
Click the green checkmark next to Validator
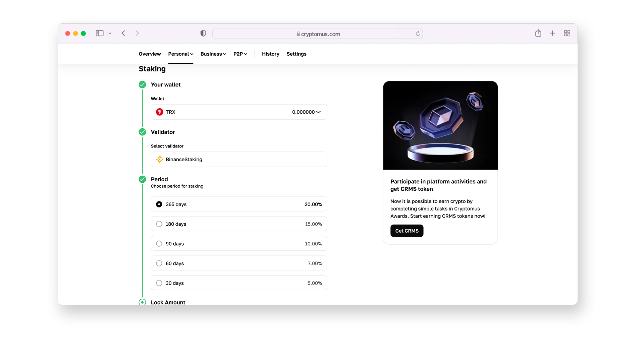pyautogui.click(x=143, y=132)
